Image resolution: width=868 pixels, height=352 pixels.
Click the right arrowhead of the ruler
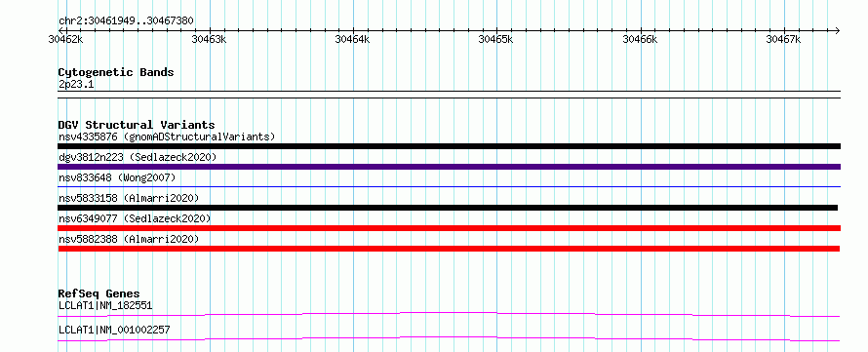point(837,30)
